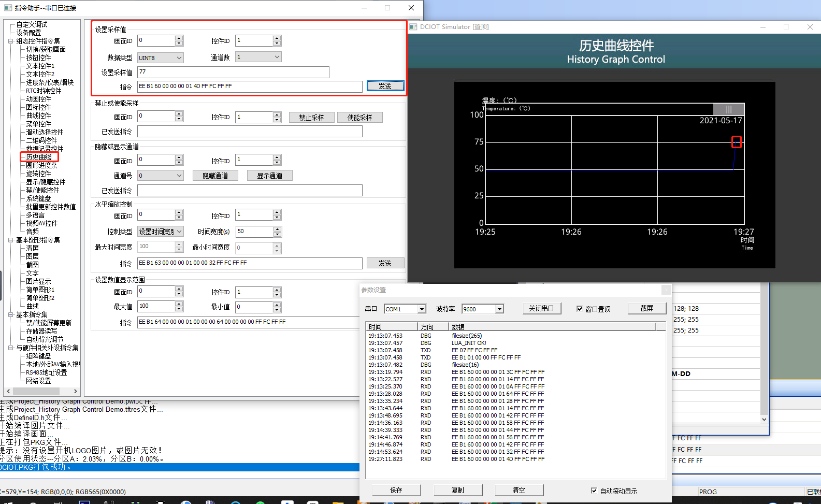The height and width of the screenshot is (504, 821).
Task: Collapse the 组态控件指令集 tree node
Action: pos(11,41)
